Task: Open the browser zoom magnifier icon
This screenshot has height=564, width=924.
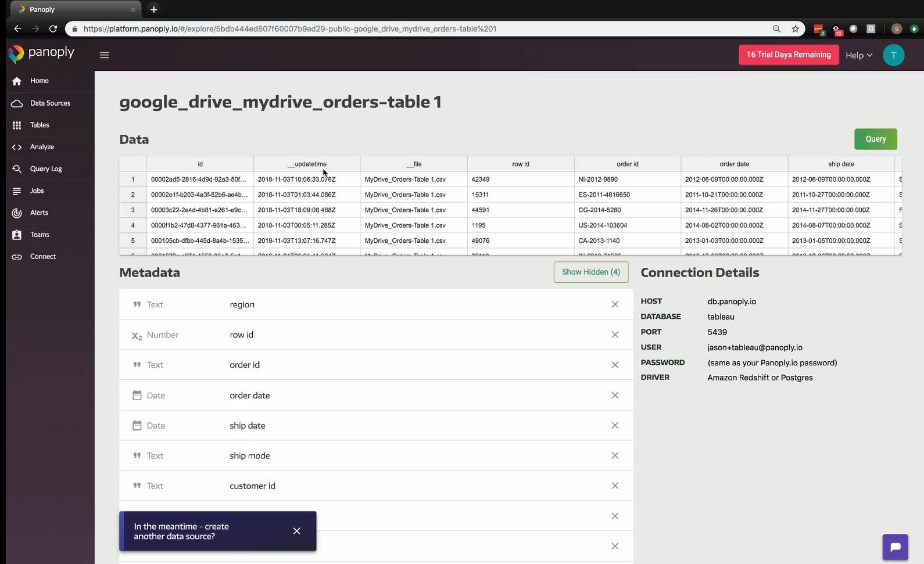Action: pyautogui.click(x=776, y=29)
